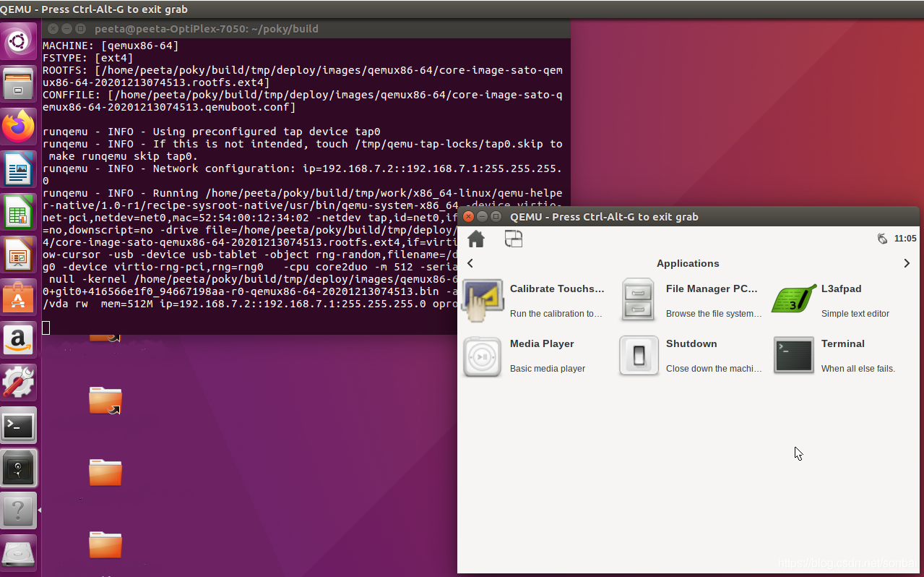Viewport: 924px width, 577px height.
Task: Open the Files file cabinet launcher icon
Action: tap(19, 84)
